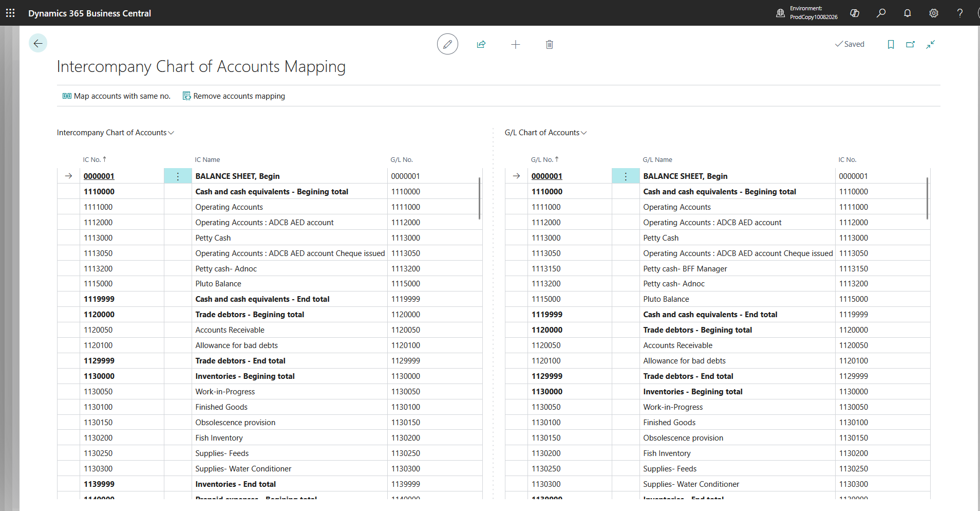Click the Saved status indicator

point(850,44)
